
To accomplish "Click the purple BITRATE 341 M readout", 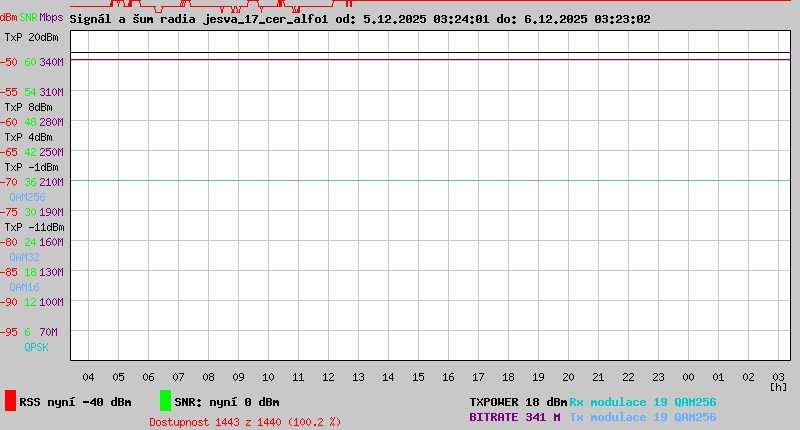I will pyautogui.click(x=515, y=417).
